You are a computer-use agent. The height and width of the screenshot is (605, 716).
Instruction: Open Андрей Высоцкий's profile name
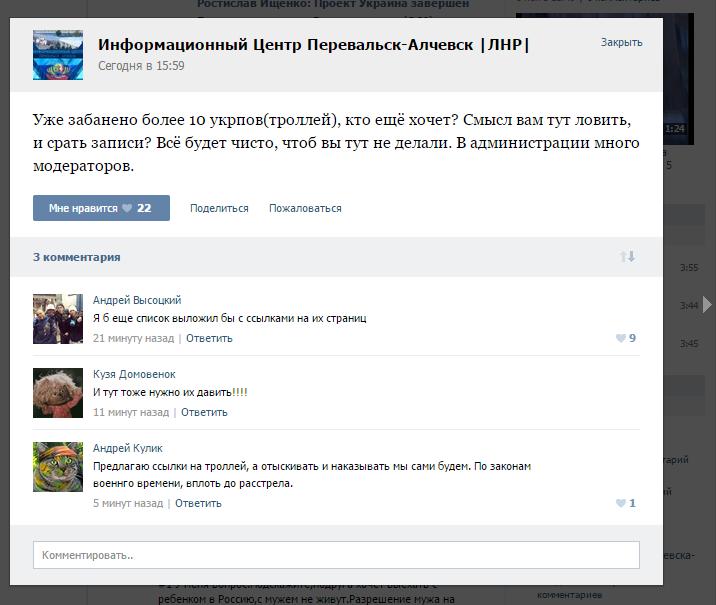click(137, 300)
